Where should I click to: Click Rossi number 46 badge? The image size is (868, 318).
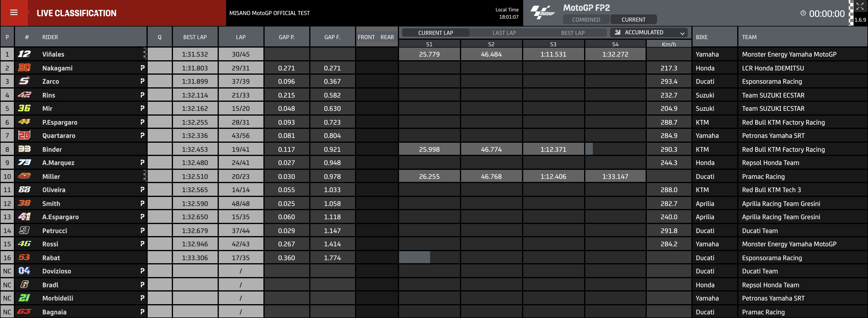click(24, 244)
